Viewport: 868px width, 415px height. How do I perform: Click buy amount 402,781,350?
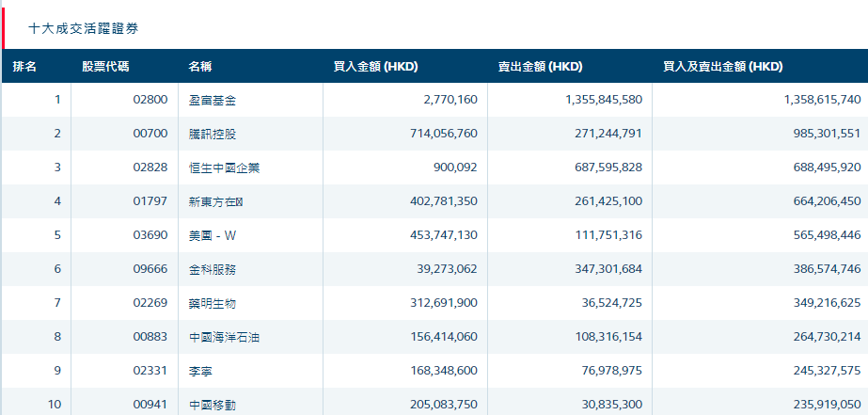[444, 201]
